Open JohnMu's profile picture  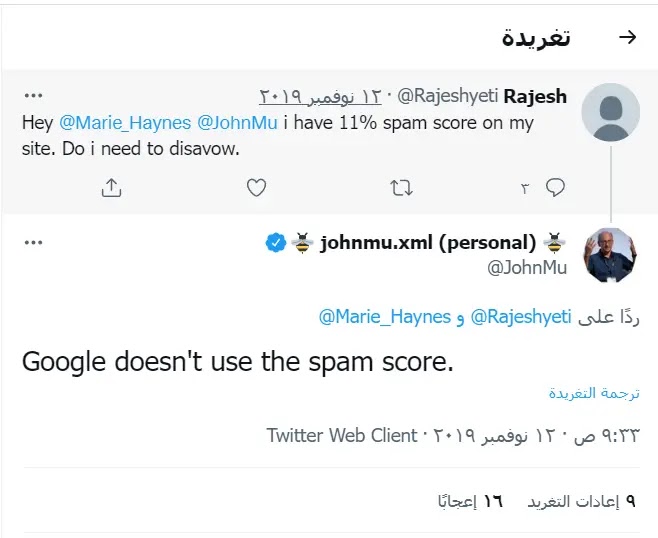(x=610, y=255)
